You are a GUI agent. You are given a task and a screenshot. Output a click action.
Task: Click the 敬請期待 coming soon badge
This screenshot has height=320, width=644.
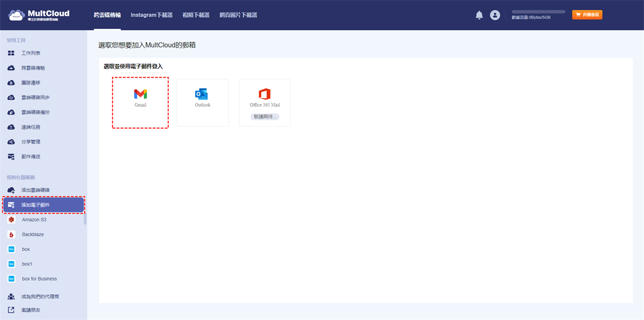[265, 116]
